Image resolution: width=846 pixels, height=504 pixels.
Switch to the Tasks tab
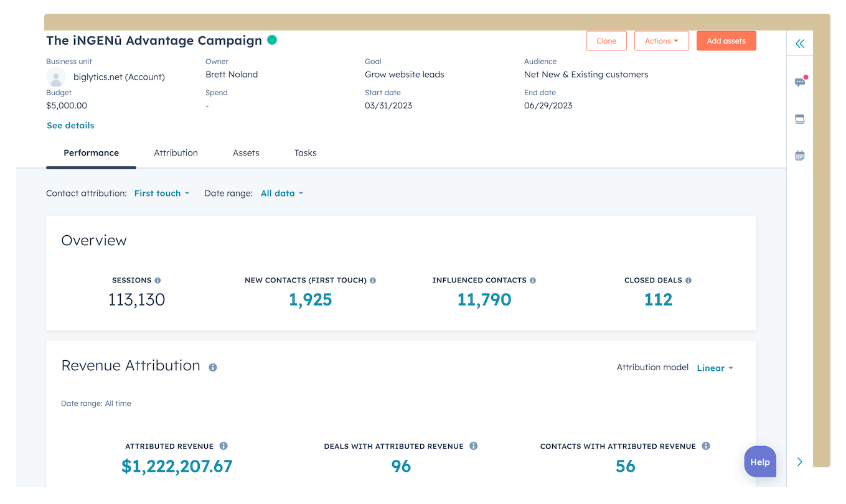[305, 153]
